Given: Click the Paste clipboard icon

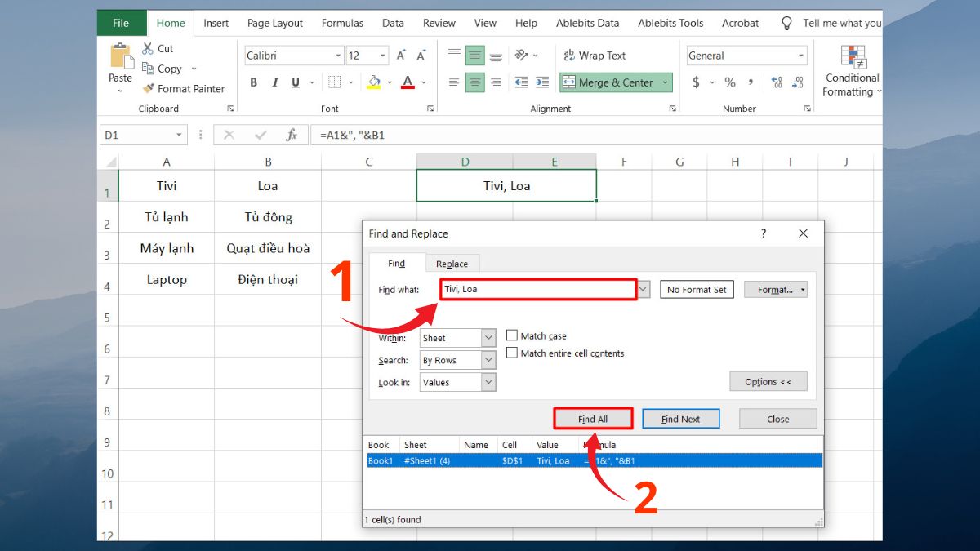Looking at the screenshot, I should coord(121,56).
